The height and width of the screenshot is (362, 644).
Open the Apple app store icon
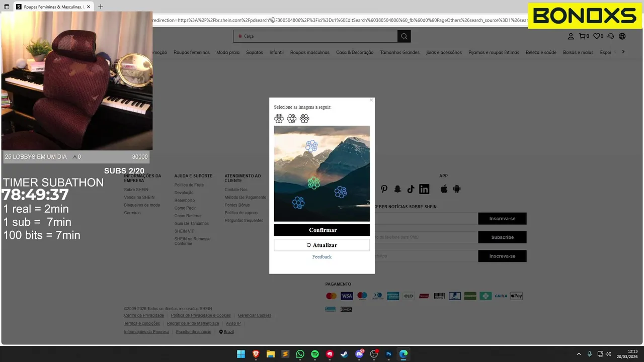(444, 189)
